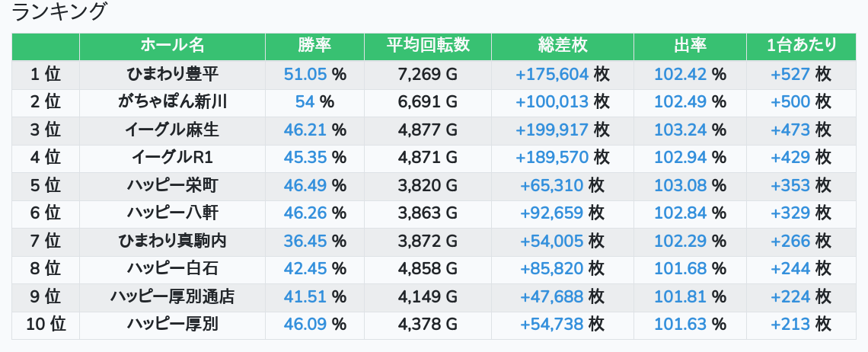The height and width of the screenshot is (352, 868).
Task: Open the 101.63 payout rate link
Action: coord(681,325)
